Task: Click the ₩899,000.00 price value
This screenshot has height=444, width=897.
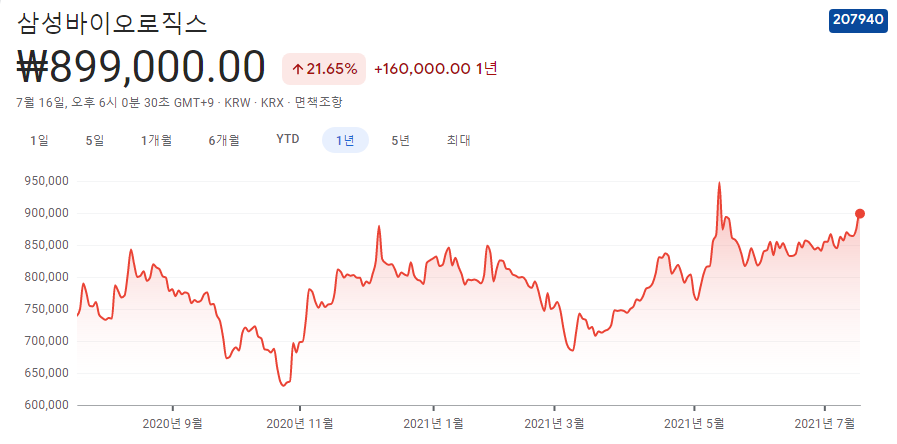Action: (x=142, y=68)
